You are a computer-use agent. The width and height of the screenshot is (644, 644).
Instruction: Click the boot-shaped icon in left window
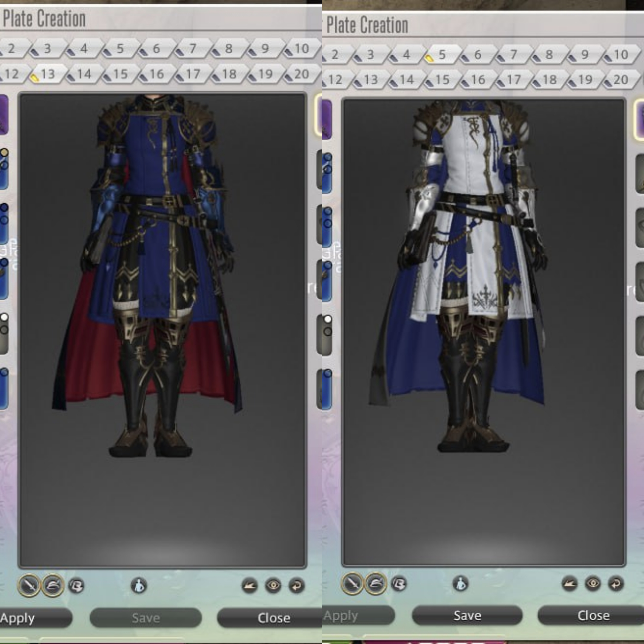point(250,585)
